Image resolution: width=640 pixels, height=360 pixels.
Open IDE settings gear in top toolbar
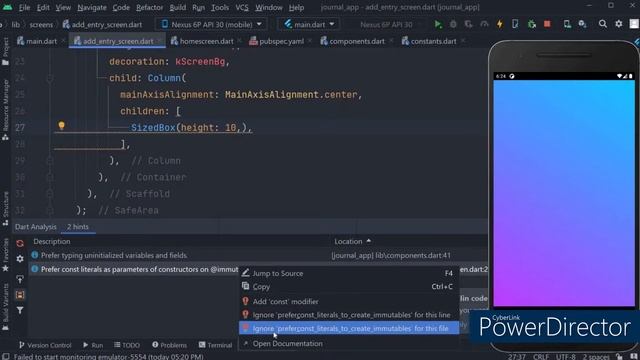point(619,24)
